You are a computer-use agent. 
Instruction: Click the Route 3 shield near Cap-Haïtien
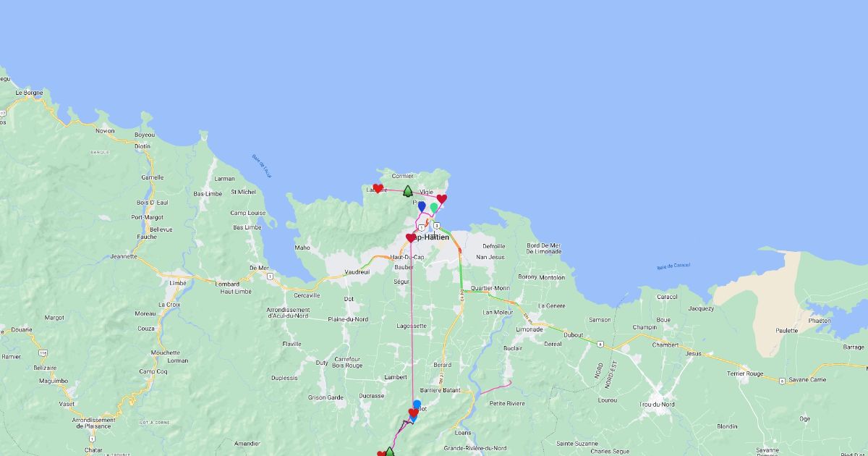coord(436,225)
